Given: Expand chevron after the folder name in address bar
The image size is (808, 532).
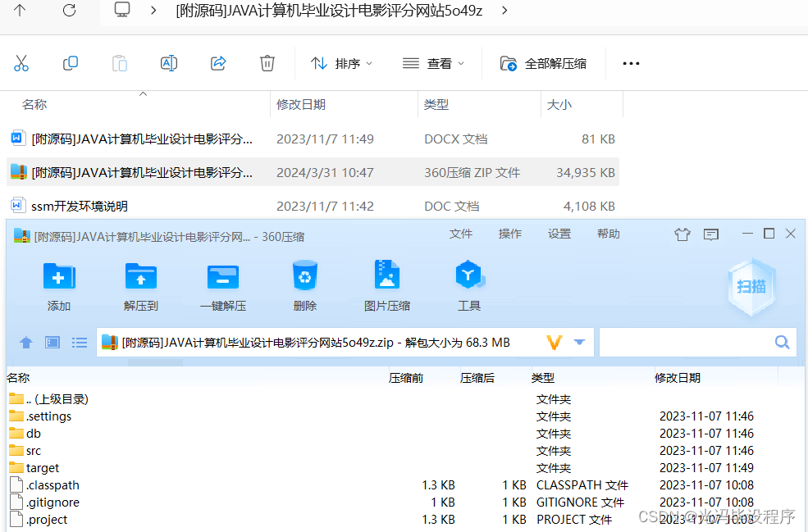Looking at the screenshot, I should 504,10.
